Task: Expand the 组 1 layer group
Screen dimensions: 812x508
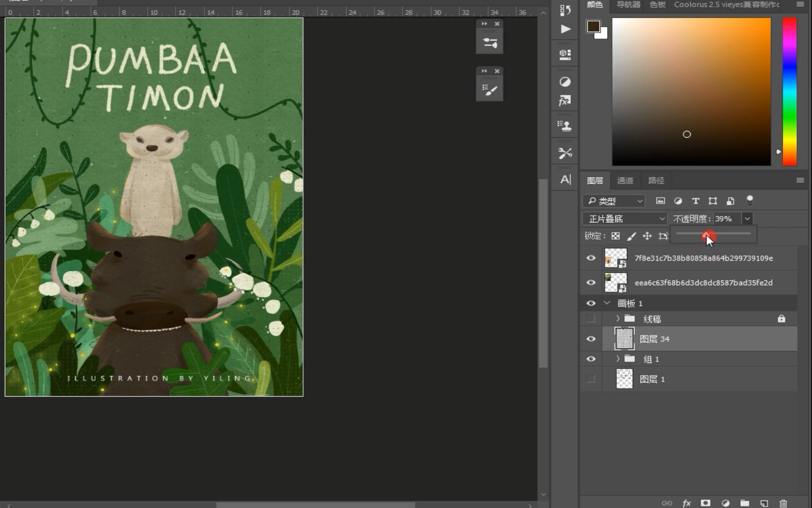Action: (x=617, y=359)
